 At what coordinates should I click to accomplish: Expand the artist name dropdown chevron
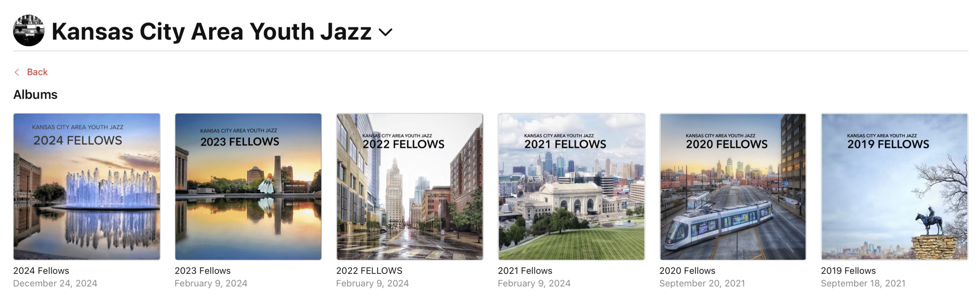pyautogui.click(x=385, y=32)
